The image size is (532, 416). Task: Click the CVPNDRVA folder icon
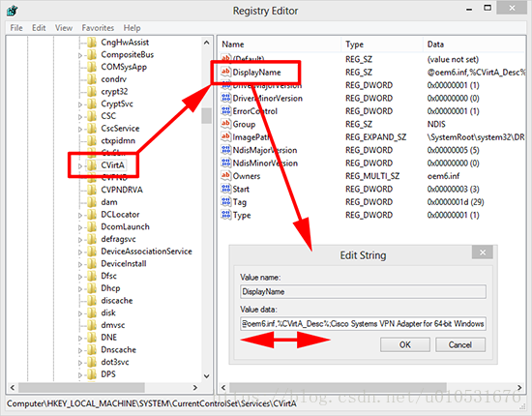(92, 190)
